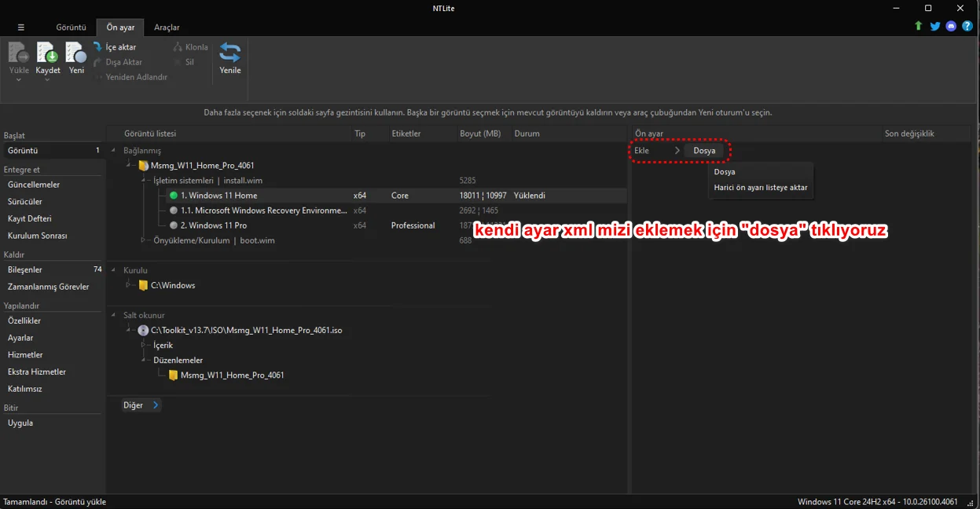Switch to the Görüntü tab
Screen dimensions: 980x509
[71, 27]
